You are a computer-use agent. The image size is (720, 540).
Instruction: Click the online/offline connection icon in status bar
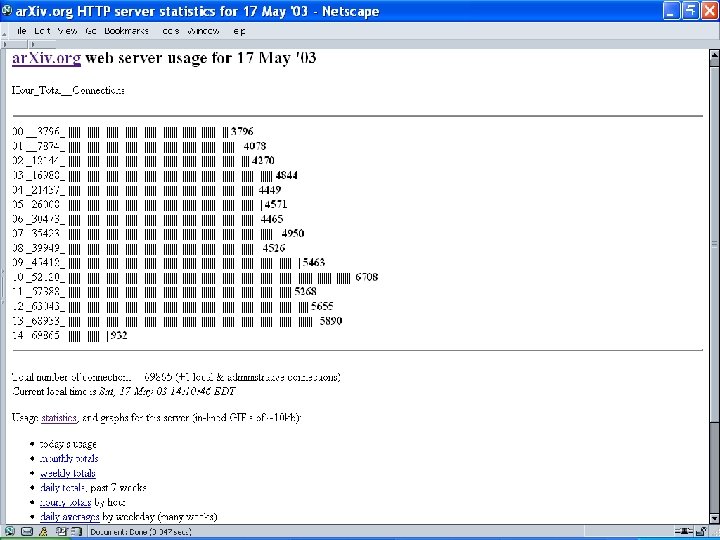click(x=684, y=531)
